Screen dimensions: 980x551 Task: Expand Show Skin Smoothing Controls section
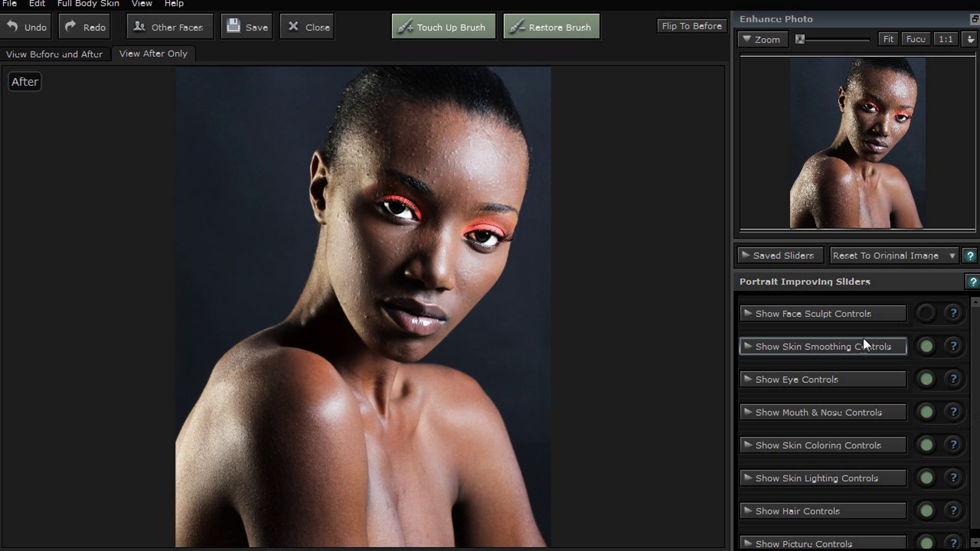[822, 347]
